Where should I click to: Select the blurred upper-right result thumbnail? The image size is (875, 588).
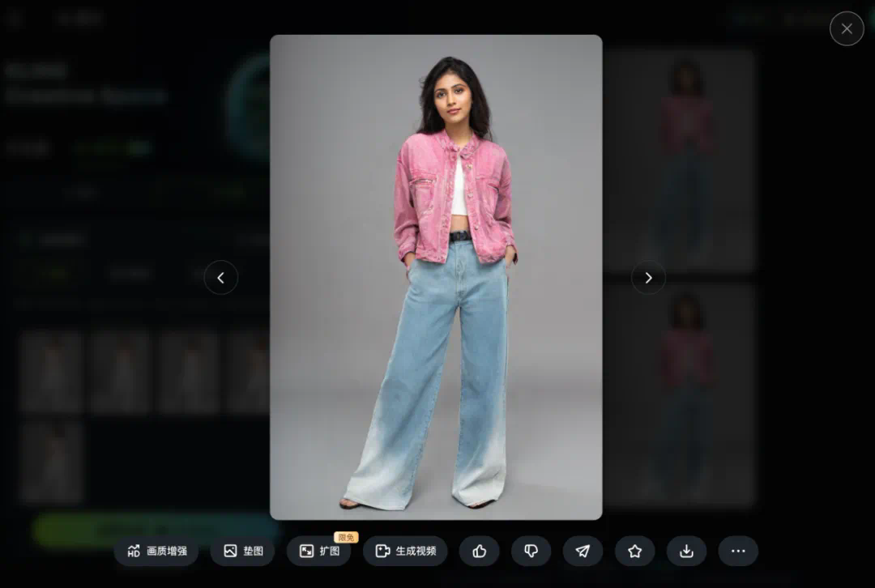coord(679,160)
